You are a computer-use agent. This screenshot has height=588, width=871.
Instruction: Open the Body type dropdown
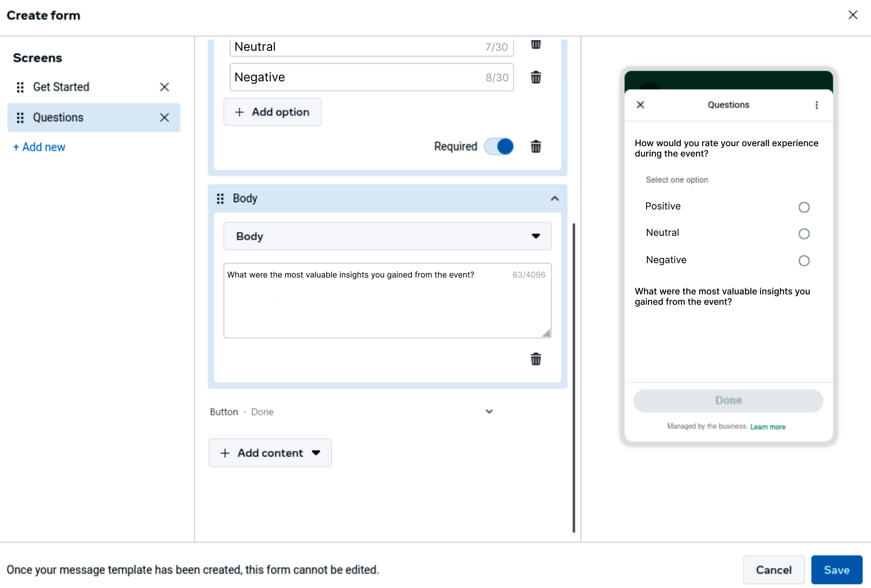(387, 236)
